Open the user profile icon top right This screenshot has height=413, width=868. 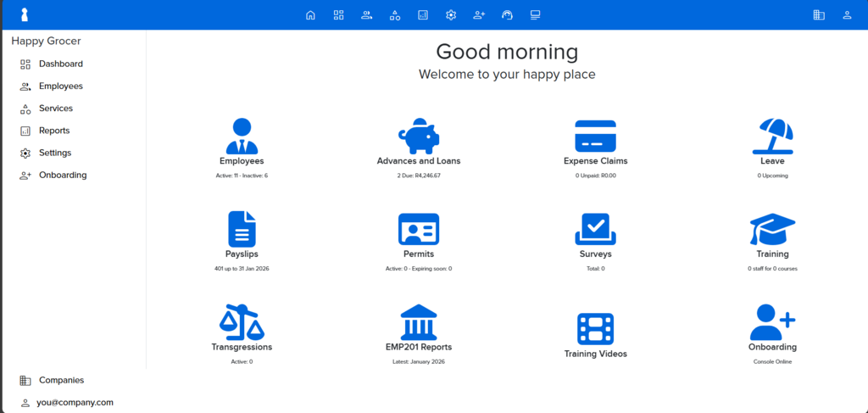pos(846,15)
